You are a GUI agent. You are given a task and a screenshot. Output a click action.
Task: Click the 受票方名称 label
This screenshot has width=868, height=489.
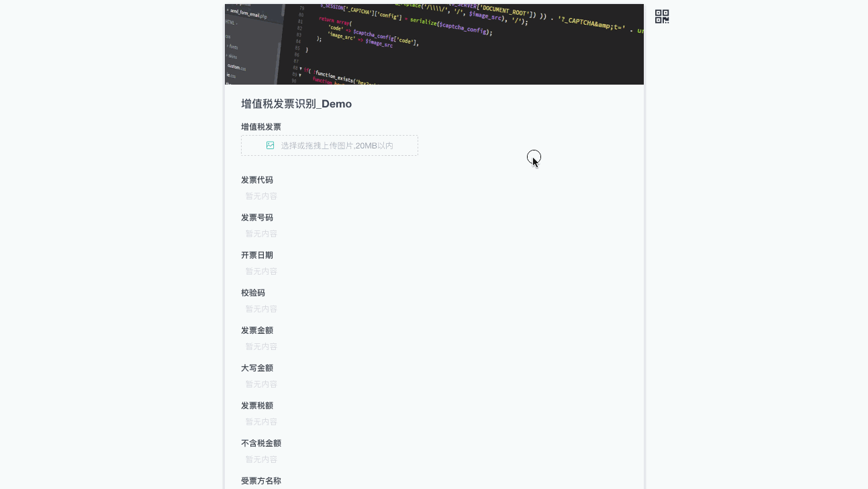coord(261,481)
